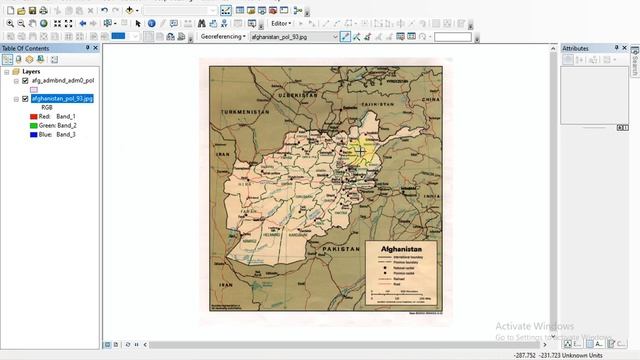Click Fixed Zoom Out
Screen dimensions: 640x360
coord(69,24)
